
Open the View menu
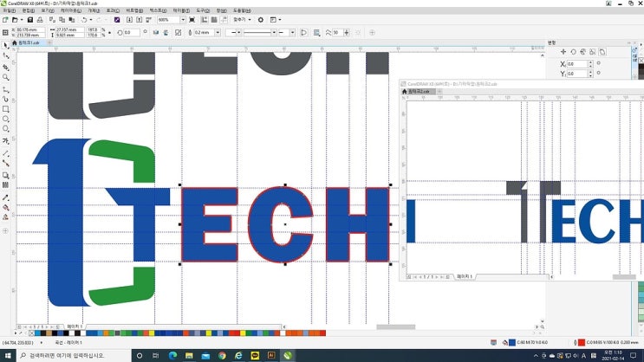(48, 10)
